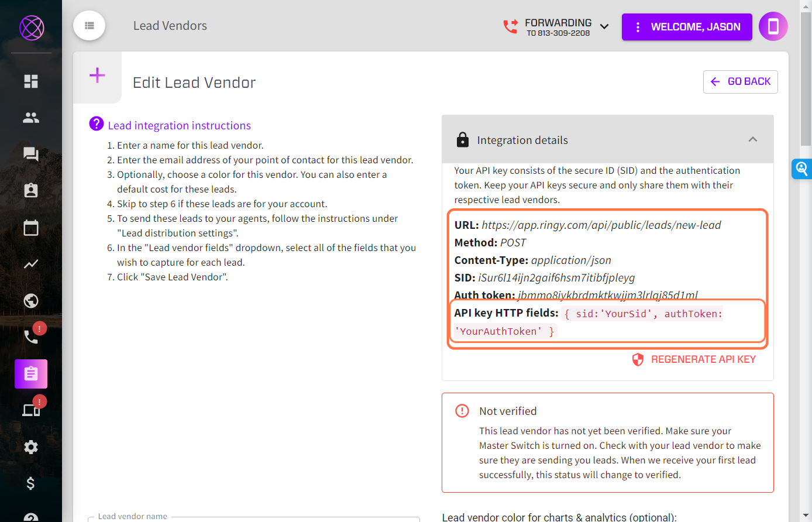Image resolution: width=812 pixels, height=522 pixels.
Task: Open the globe icon in sidebar
Action: pyautogui.click(x=31, y=301)
